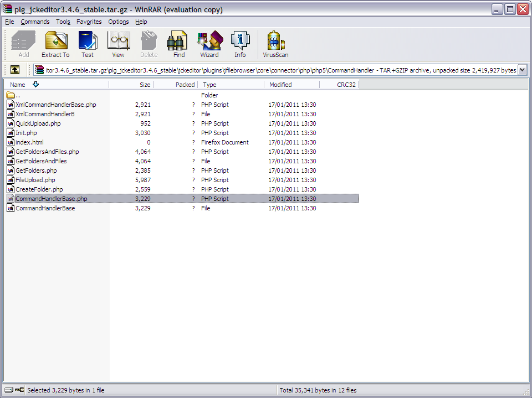
Task: Open the Favorites menu
Action: pyautogui.click(x=89, y=22)
